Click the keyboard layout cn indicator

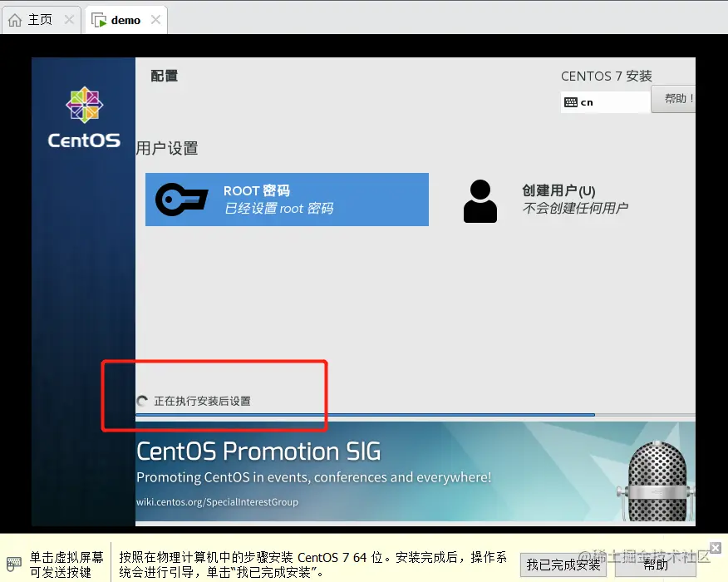606,102
